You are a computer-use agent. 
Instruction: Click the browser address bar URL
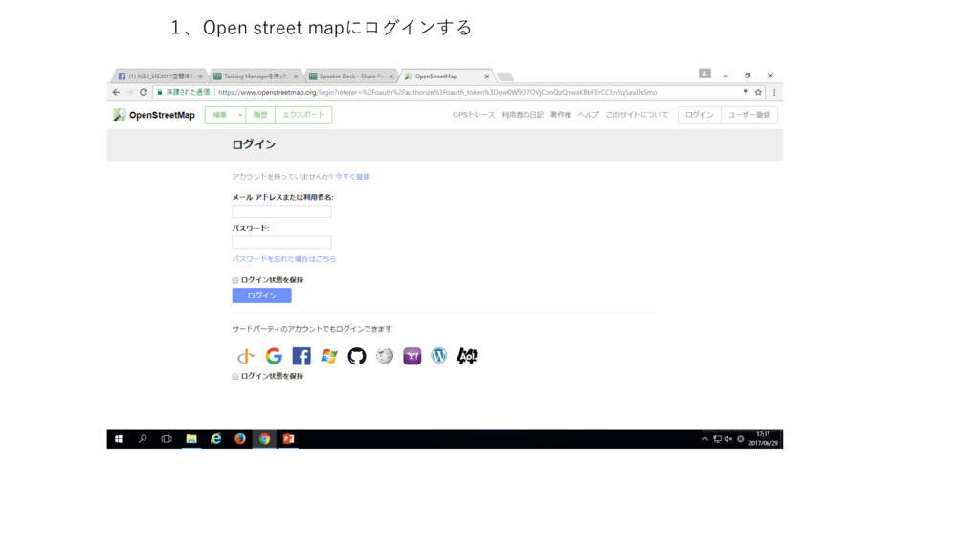click(x=437, y=93)
